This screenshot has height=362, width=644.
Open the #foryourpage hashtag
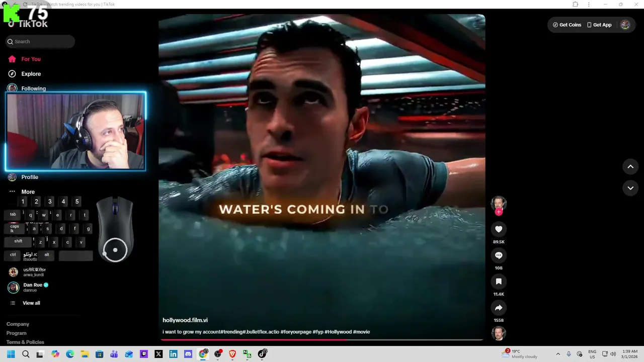point(295,332)
